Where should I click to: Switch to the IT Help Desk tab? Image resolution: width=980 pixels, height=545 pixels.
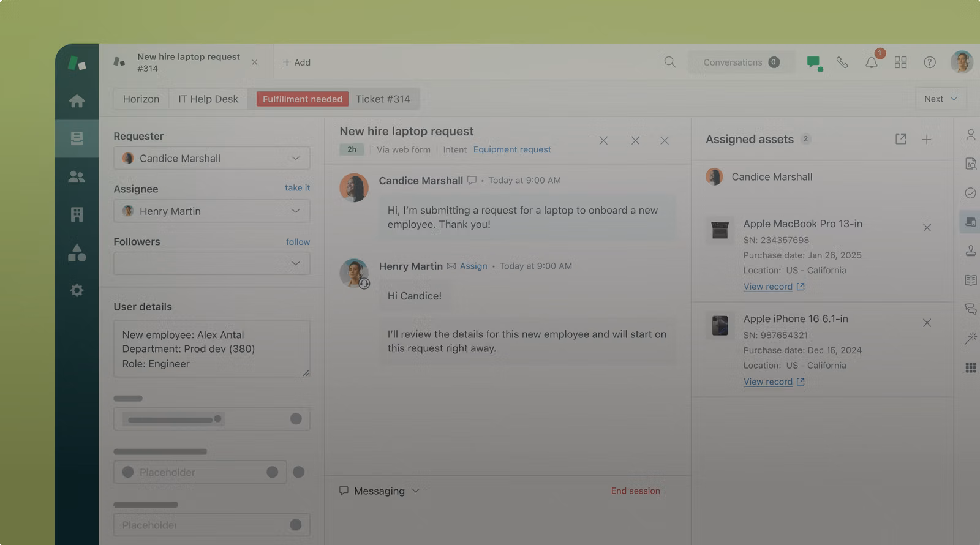coord(208,99)
